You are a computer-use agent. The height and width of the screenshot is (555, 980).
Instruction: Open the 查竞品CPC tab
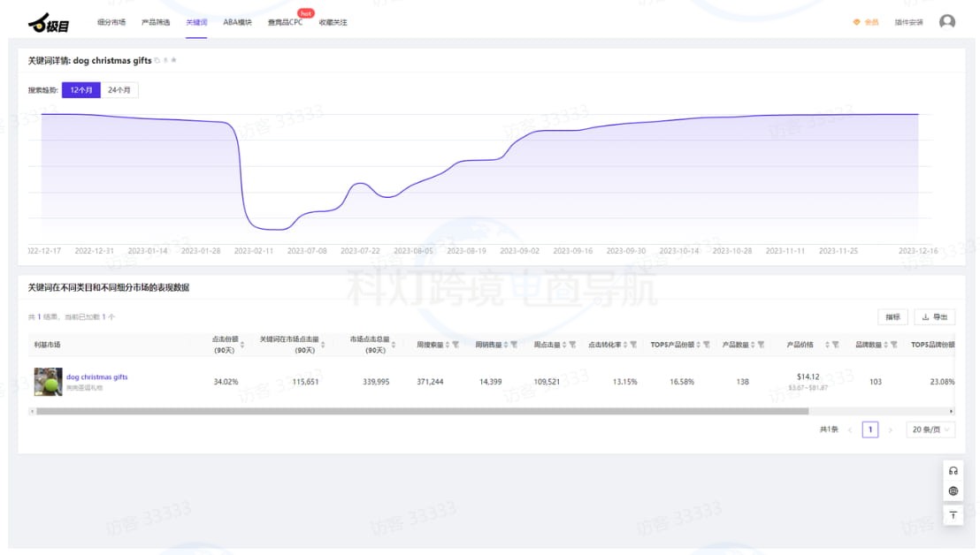[285, 22]
